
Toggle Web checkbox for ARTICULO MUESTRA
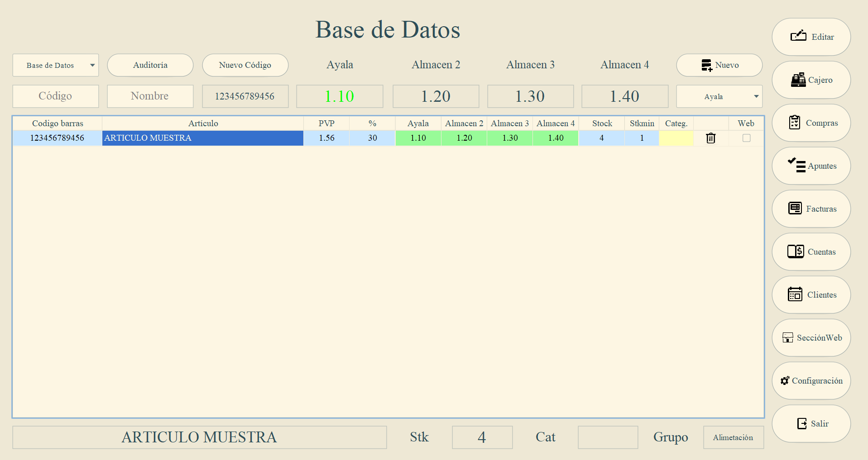click(747, 138)
